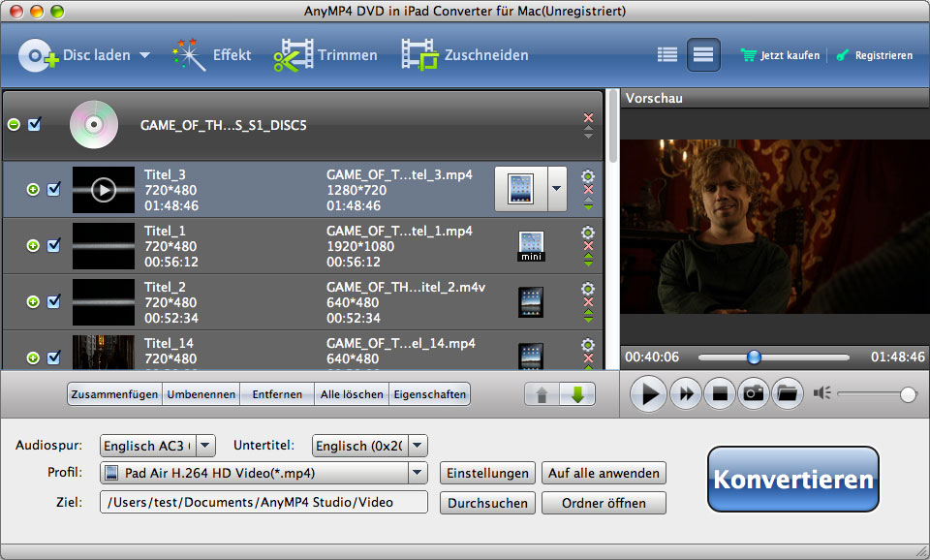Open the Effekt tool
This screenshot has height=560, width=930.
click(212, 55)
